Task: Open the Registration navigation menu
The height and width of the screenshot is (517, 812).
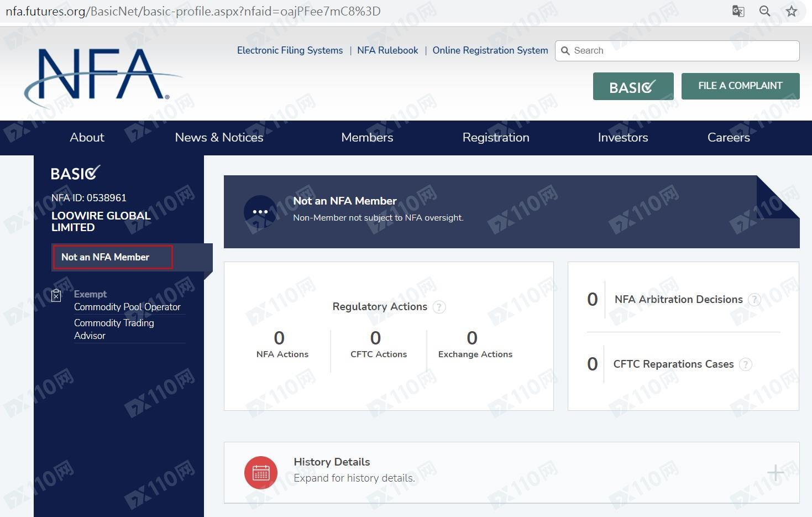Action: point(495,138)
